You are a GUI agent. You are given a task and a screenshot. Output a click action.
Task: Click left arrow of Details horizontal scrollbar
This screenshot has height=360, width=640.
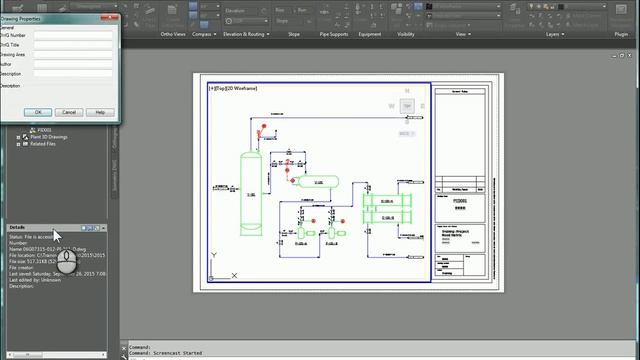pyautogui.click(x=10, y=355)
